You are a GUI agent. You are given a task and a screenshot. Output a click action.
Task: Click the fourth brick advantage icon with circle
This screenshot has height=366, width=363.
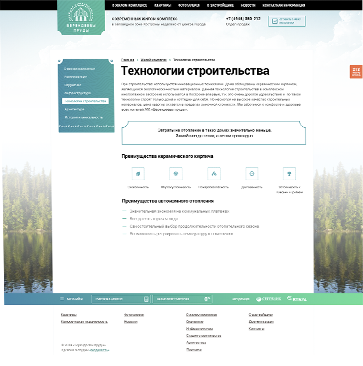click(251, 173)
